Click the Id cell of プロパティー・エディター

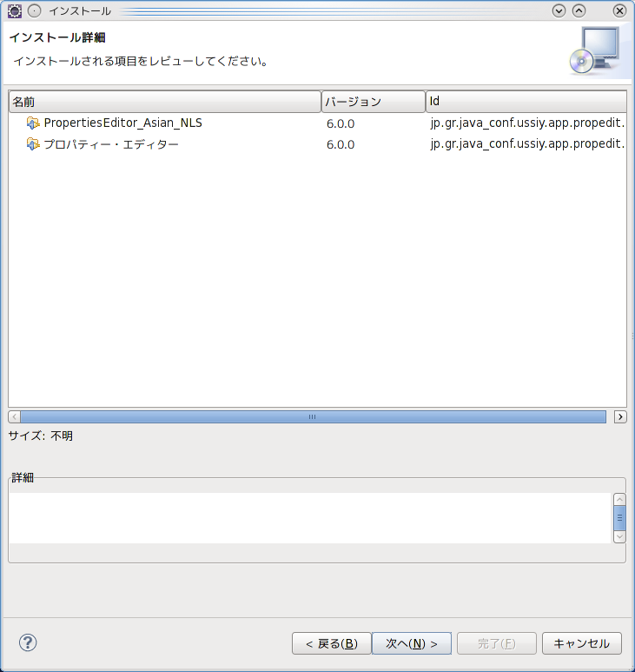coord(527,144)
